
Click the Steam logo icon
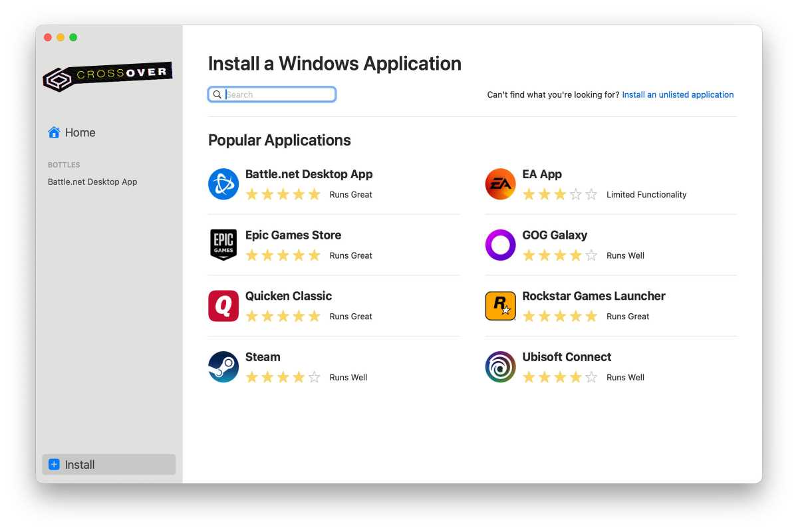(x=223, y=367)
